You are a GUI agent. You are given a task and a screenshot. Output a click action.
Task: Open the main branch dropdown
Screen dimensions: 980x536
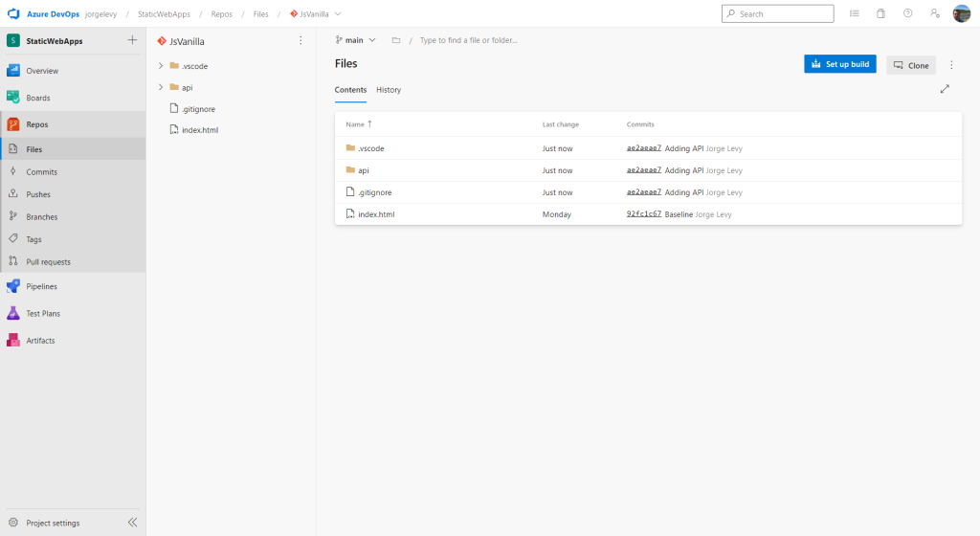[356, 40]
